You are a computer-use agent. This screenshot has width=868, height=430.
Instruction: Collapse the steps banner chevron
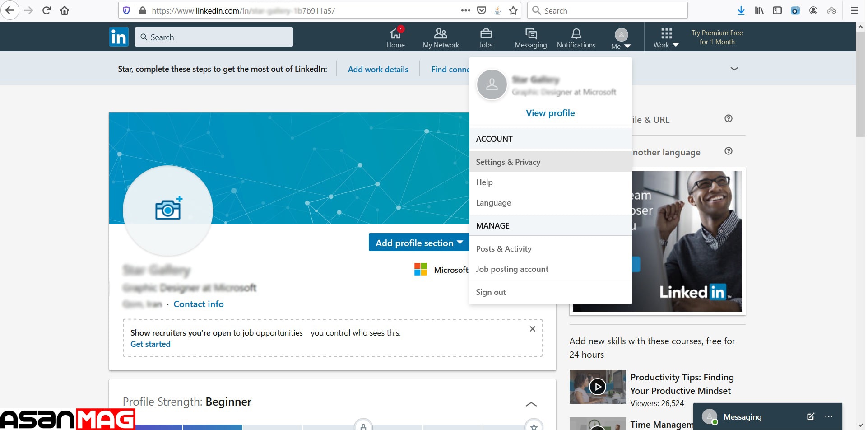(x=734, y=69)
